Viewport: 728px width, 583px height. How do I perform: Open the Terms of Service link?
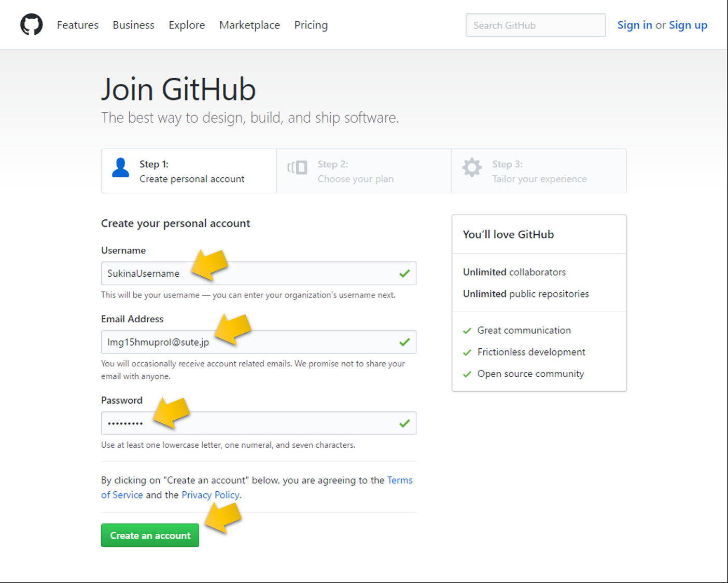click(x=400, y=480)
